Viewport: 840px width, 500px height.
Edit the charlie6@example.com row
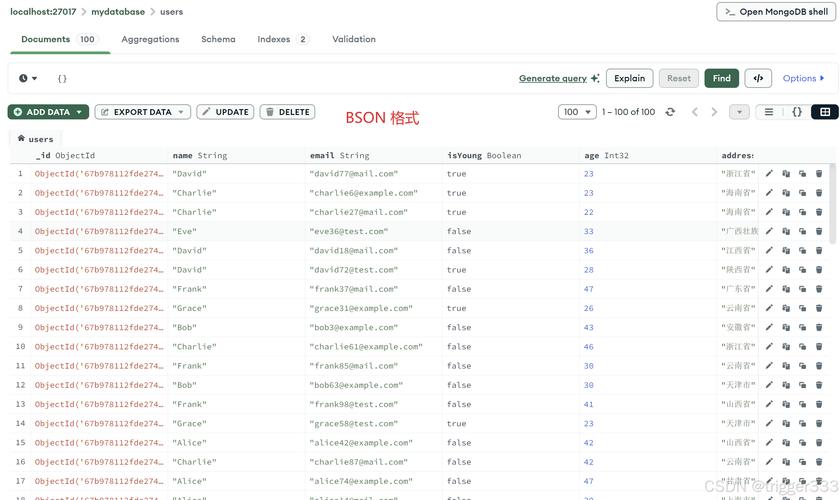(x=769, y=193)
